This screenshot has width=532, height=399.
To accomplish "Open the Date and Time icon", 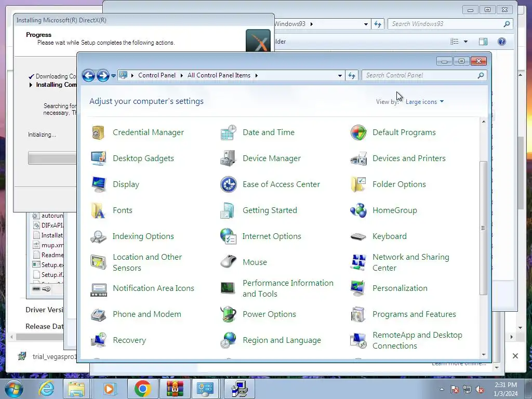I will coord(229,132).
